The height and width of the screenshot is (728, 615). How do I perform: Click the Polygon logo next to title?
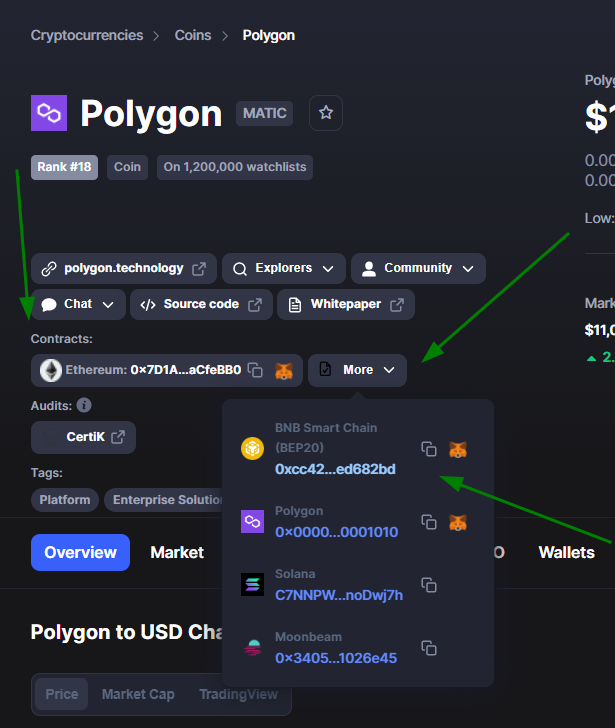pyautogui.click(x=49, y=113)
